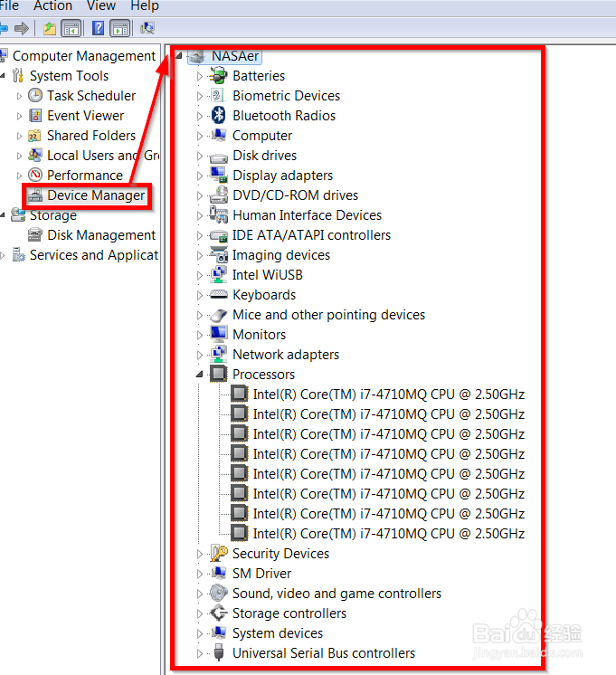Click the up one level folder icon
Viewport: 616px width, 675px height.
pos(50,29)
